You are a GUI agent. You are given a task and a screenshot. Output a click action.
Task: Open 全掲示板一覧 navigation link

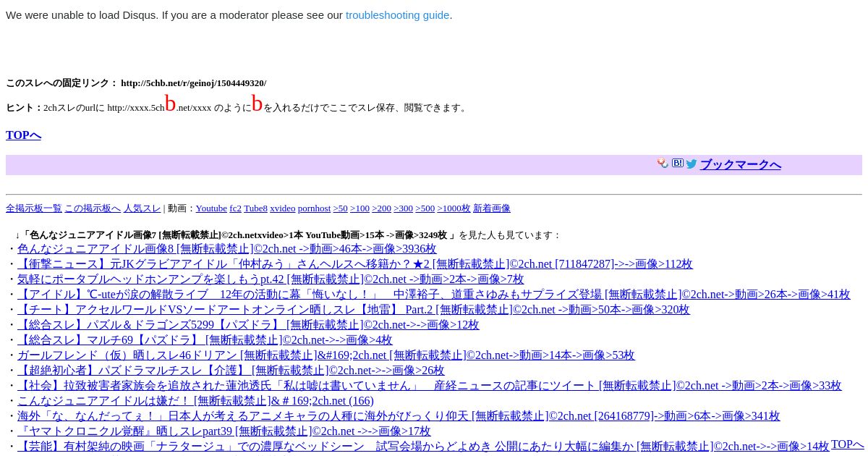[x=34, y=208]
